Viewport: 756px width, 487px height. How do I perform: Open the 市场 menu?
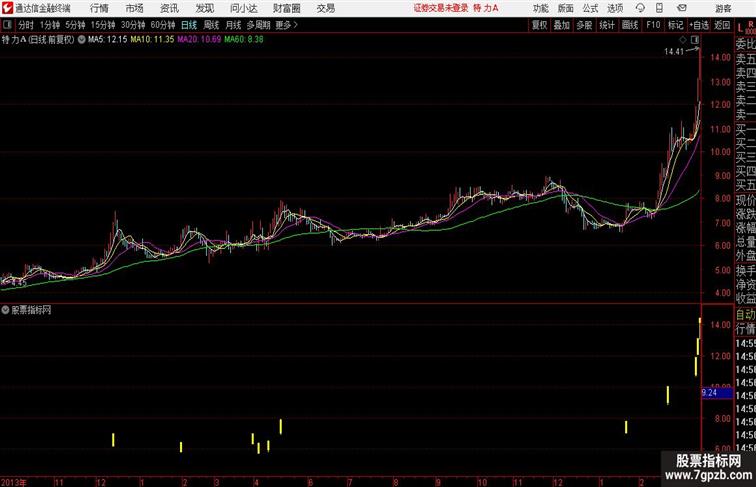click(x=134, y=8)
